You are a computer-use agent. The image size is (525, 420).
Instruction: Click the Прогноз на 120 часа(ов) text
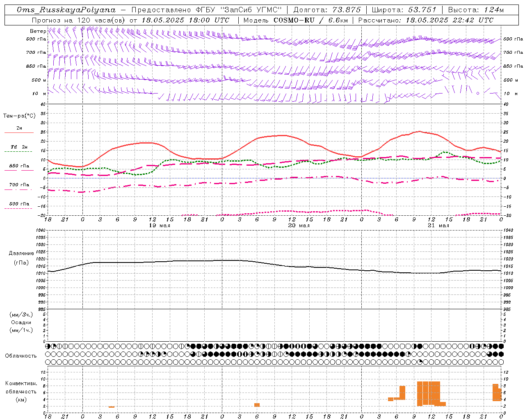pyautogui.click(x=79, y=20)
